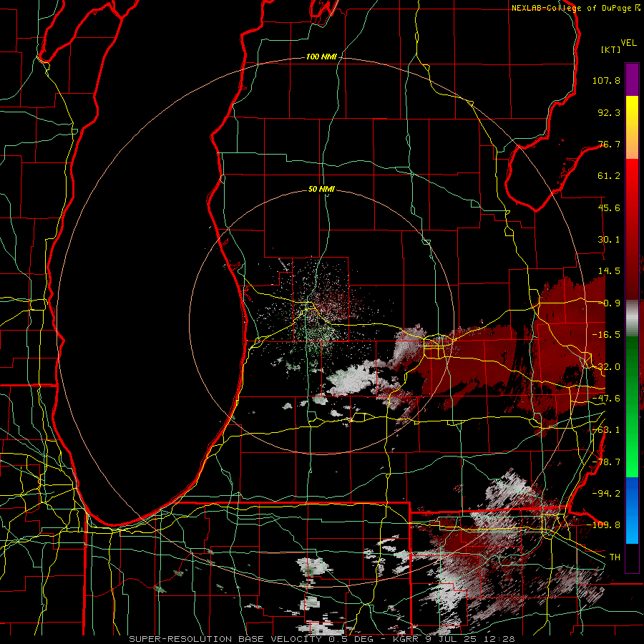Viewport: 644px width, 644px height.
Task: Click the 76.7 velocity scale value
Action: tap(609, 144)
